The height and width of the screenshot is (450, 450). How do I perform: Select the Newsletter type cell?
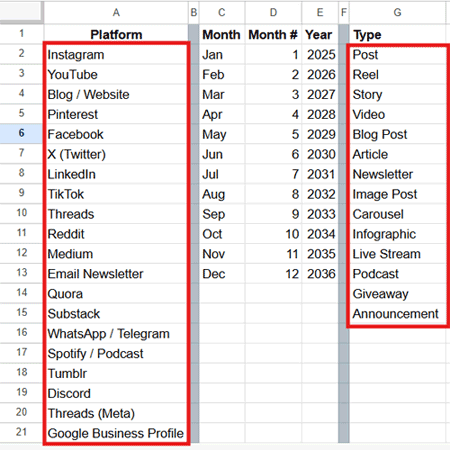pos(397,174)
